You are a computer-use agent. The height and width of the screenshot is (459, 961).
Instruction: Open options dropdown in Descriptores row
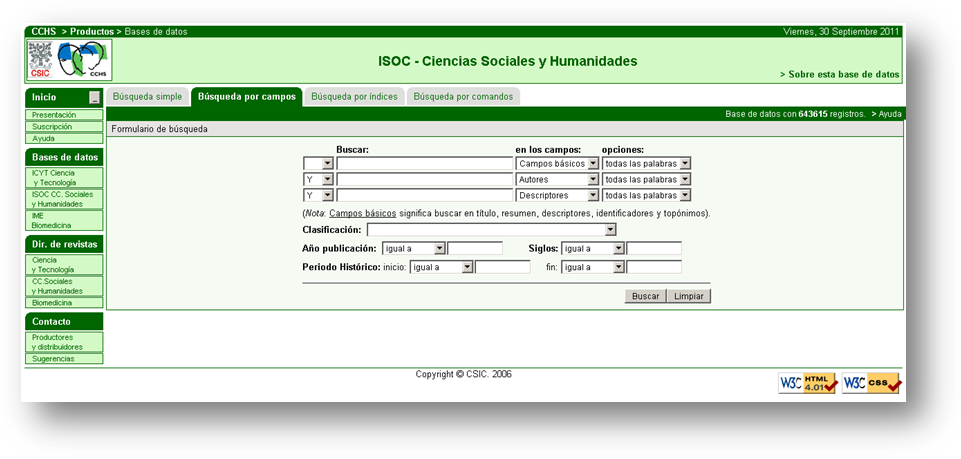coord(647,195)
